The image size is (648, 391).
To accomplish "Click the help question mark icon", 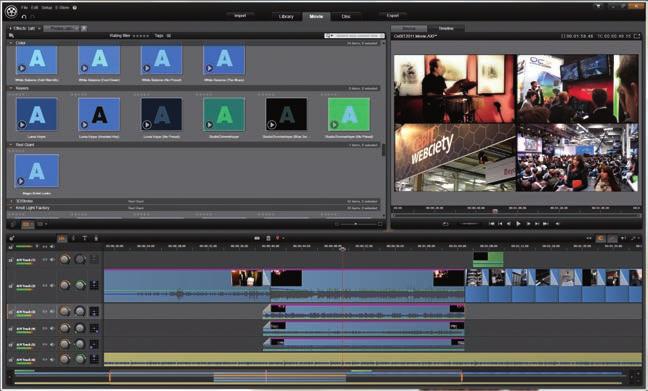I will (75, 7).
